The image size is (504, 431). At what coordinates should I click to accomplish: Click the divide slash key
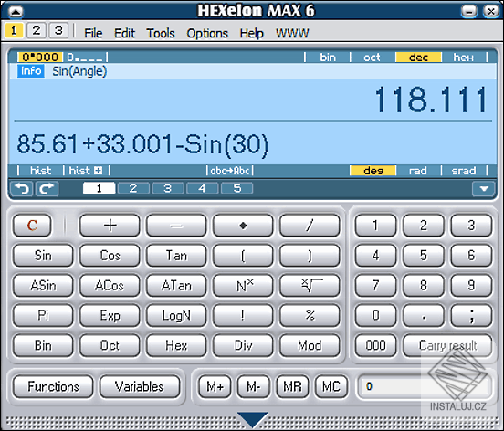point(310,226)
